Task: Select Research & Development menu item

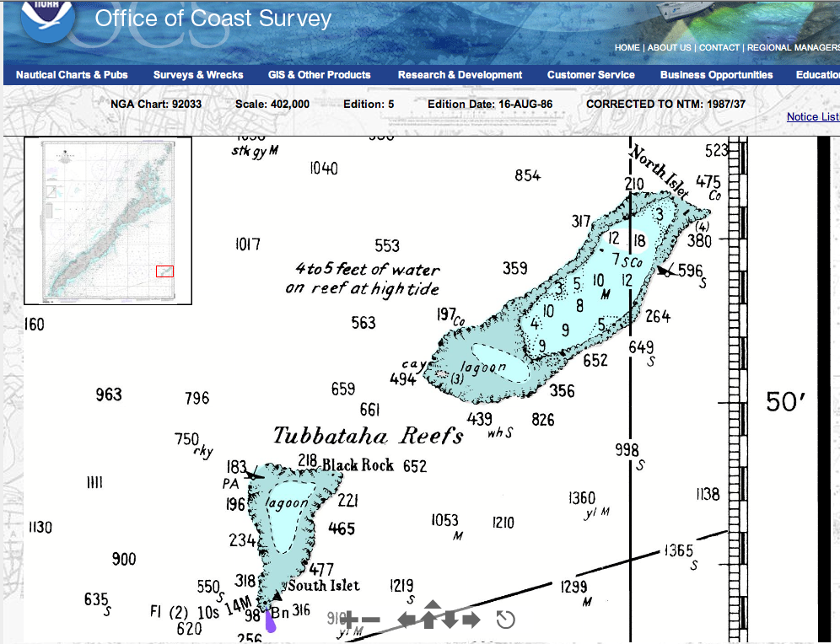Action: [x=460, y=75]
